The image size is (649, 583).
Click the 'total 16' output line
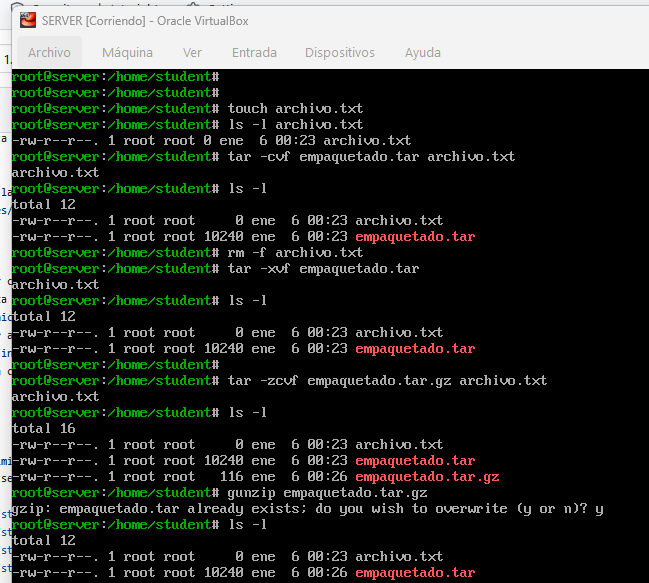(x=43, y=428)
